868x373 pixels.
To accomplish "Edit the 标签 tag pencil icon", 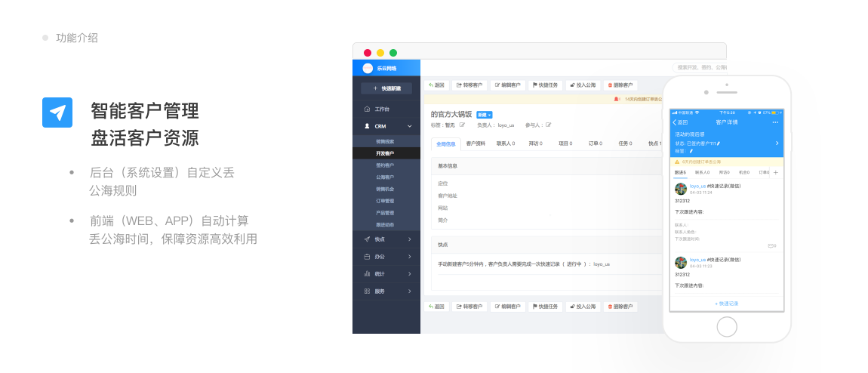I will coord(462,125).
